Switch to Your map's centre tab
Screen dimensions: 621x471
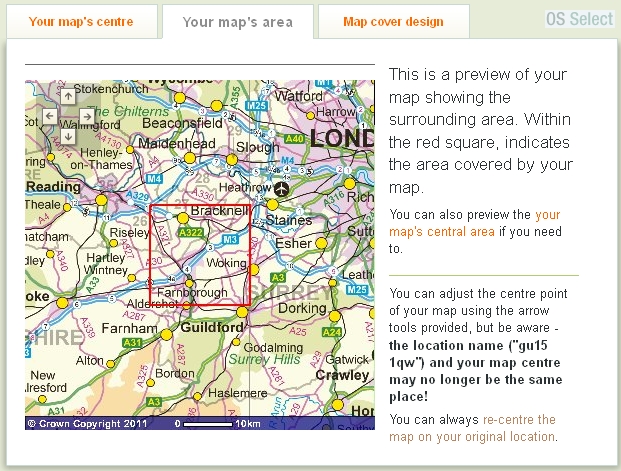[81, 22]
